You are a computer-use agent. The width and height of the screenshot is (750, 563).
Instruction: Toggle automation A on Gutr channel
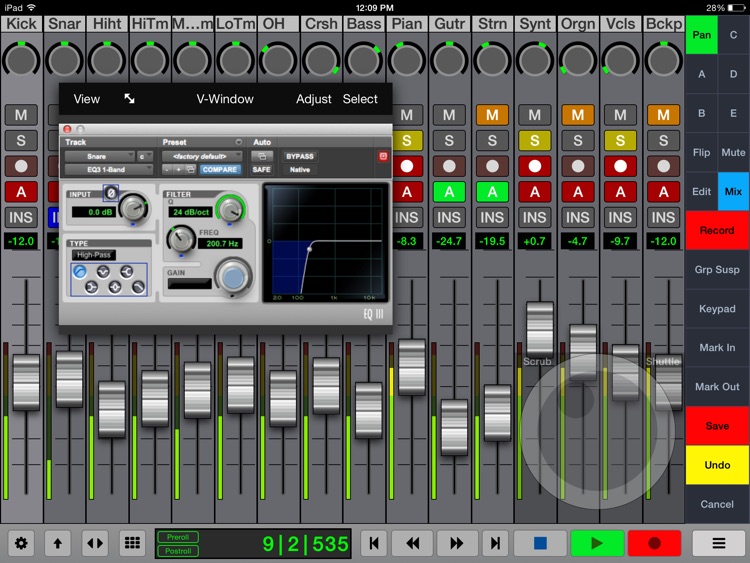pyautogui.click(x=449, y=192)
